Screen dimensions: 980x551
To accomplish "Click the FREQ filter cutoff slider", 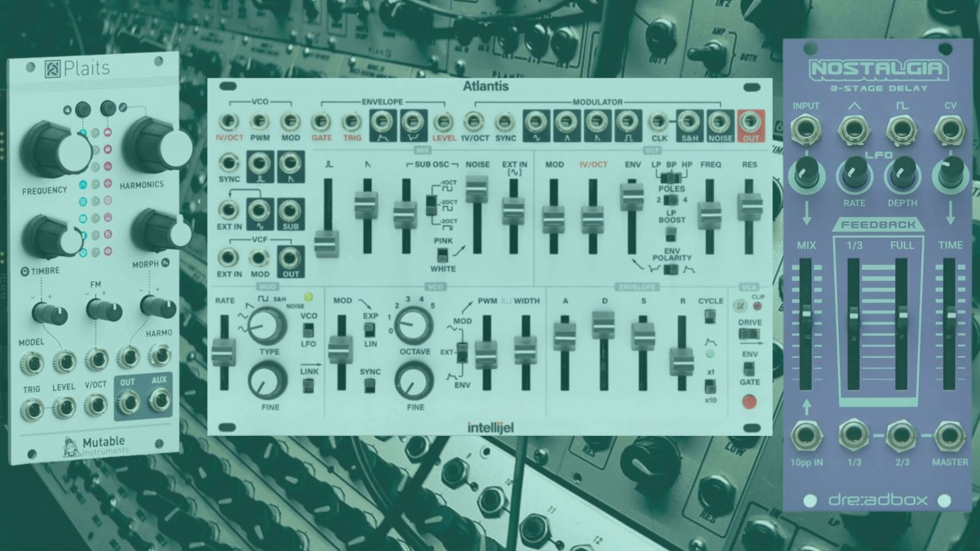I will [x=710, y=214].
